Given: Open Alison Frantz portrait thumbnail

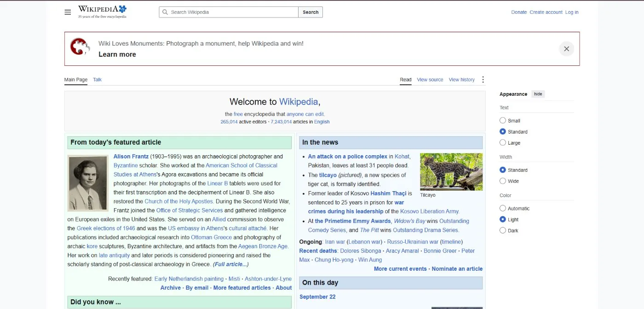Looking at the screenshot, I should click(x=88, y=183).
